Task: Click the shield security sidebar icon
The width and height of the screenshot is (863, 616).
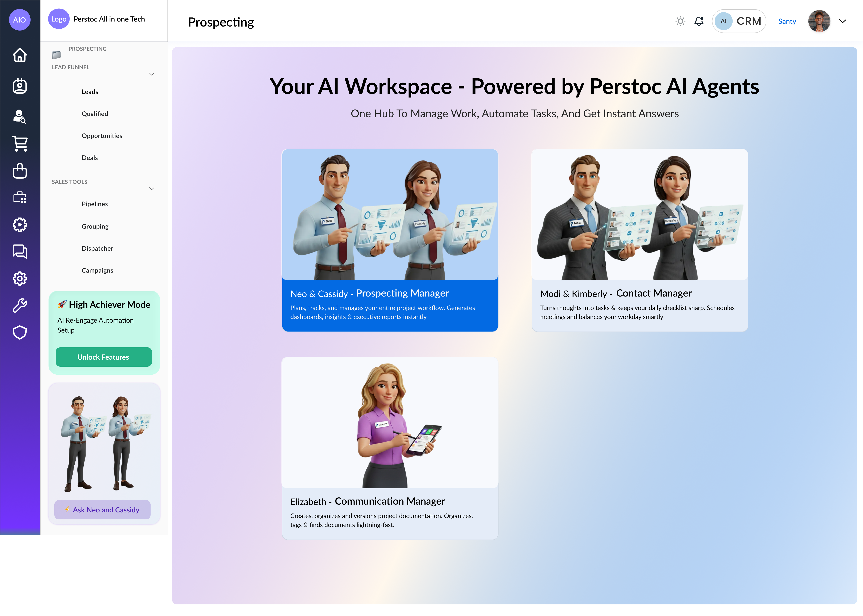Action: coord(20,333)
